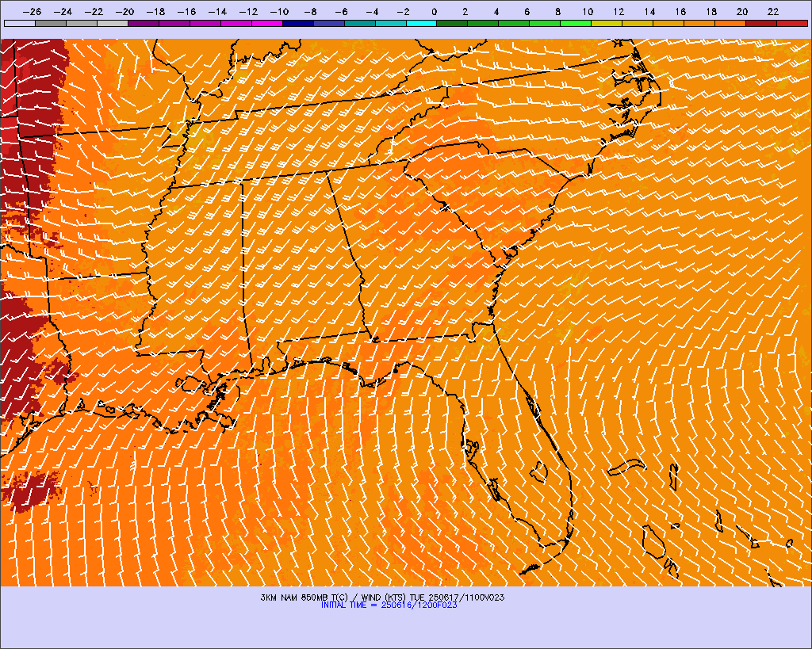This screenshot has width=812, height=649.
Task: Click the "4" scale label
Action: (496, 11)
